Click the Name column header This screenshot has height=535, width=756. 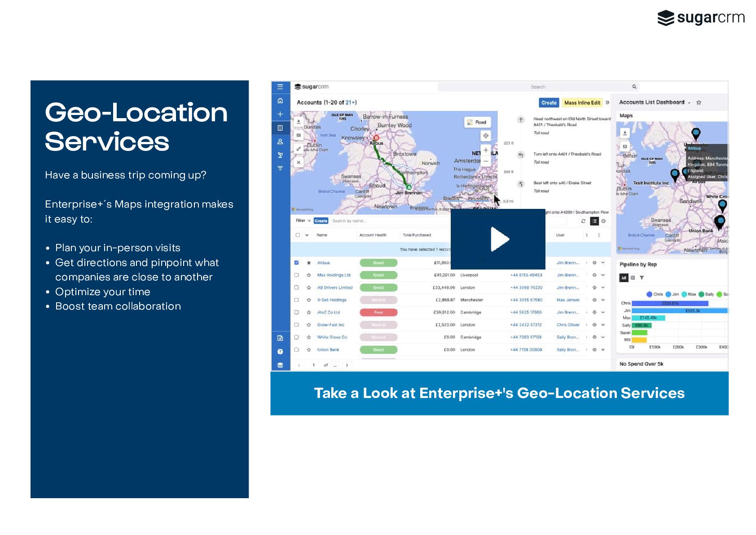pyautogui.click(x=322, y=235)
